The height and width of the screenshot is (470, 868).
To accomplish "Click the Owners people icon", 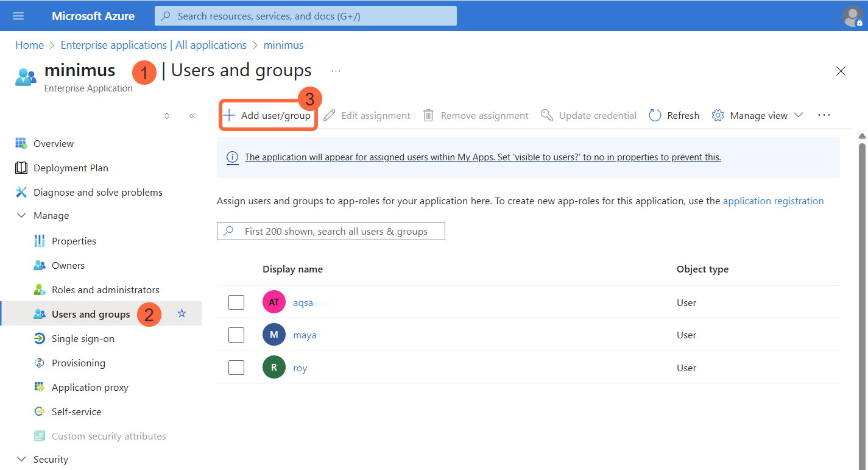I will click(x=40, y=265).
